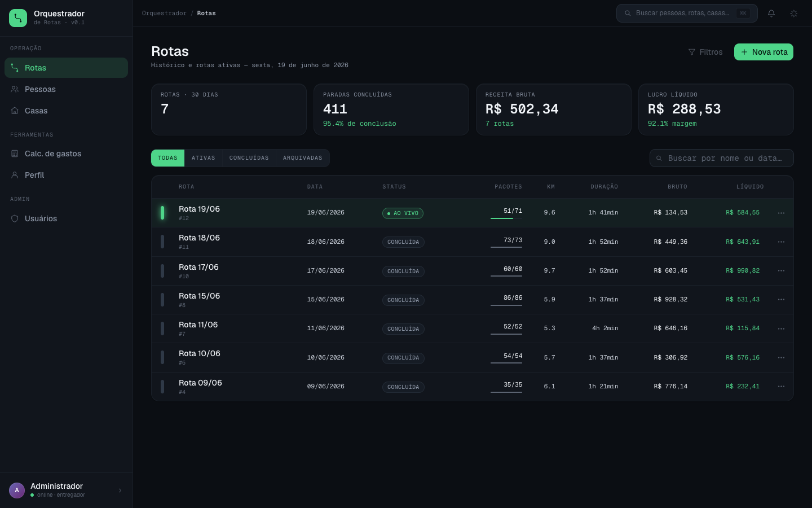Open Casas in the sidebar
The image size is (812, 508).
[x=66, y=111]
